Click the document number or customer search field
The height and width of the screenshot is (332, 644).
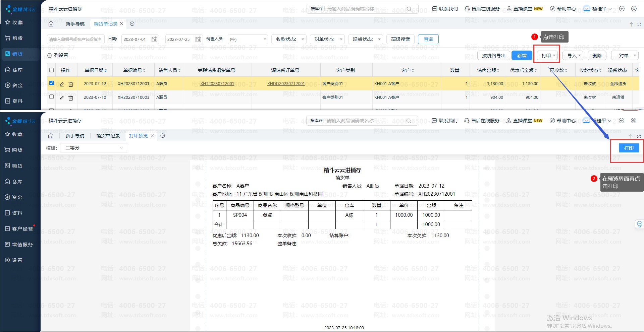click(75, 40)
